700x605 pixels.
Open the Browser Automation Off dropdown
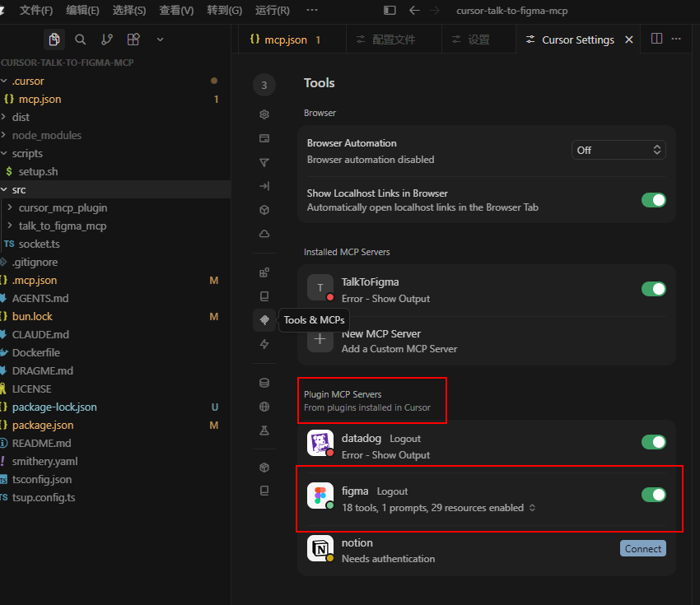(x=618, y=150)
